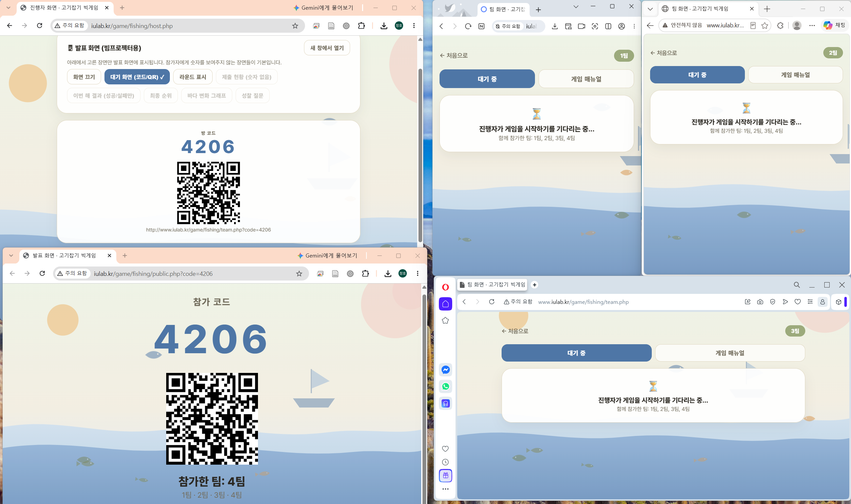Select 라운드 표시 presentation scene

pos(193,77)
